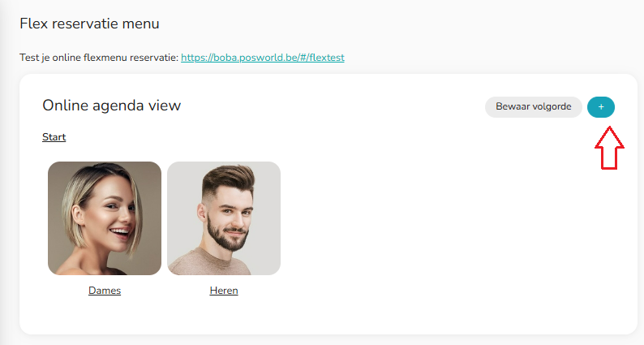
Task: Click the Bewaar volgorde button
Action: 533,107
